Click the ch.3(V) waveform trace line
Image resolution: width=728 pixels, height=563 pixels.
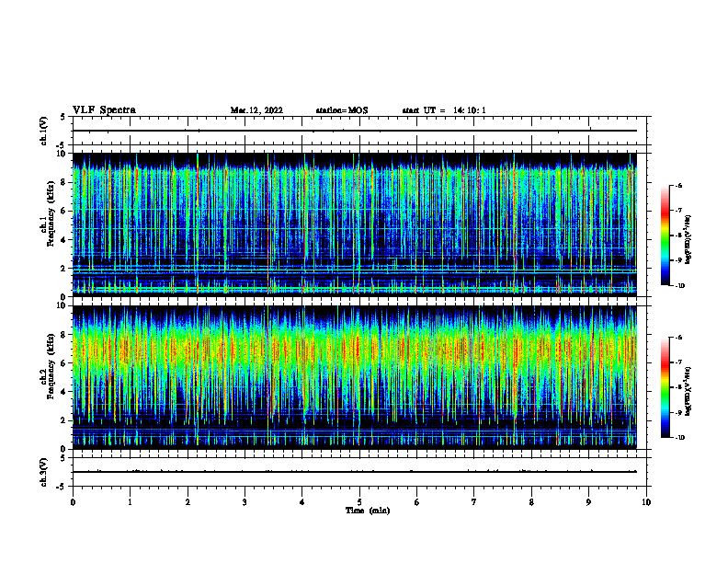click(355, 472)
